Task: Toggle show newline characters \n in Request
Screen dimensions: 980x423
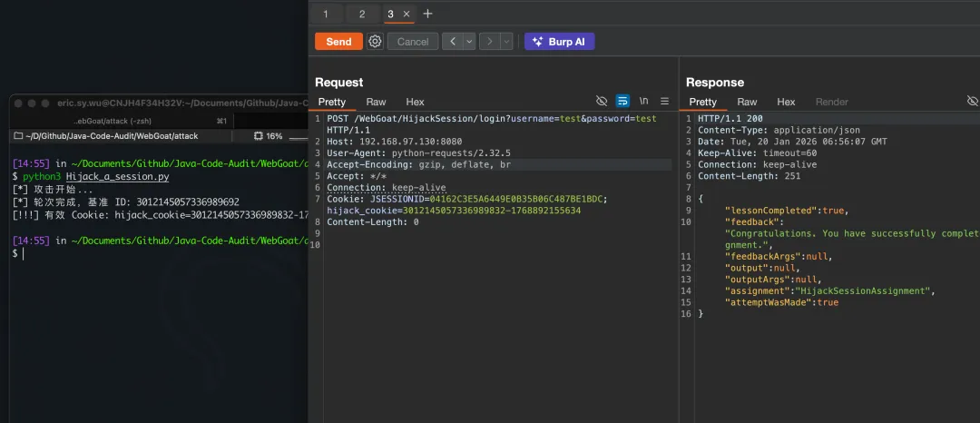Action: tap(643, 102)
